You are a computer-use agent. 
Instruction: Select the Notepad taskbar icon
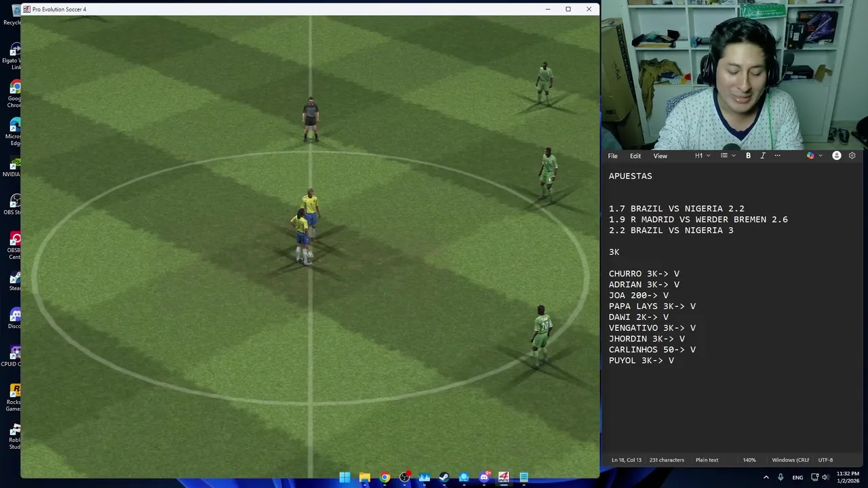point(524,477)
